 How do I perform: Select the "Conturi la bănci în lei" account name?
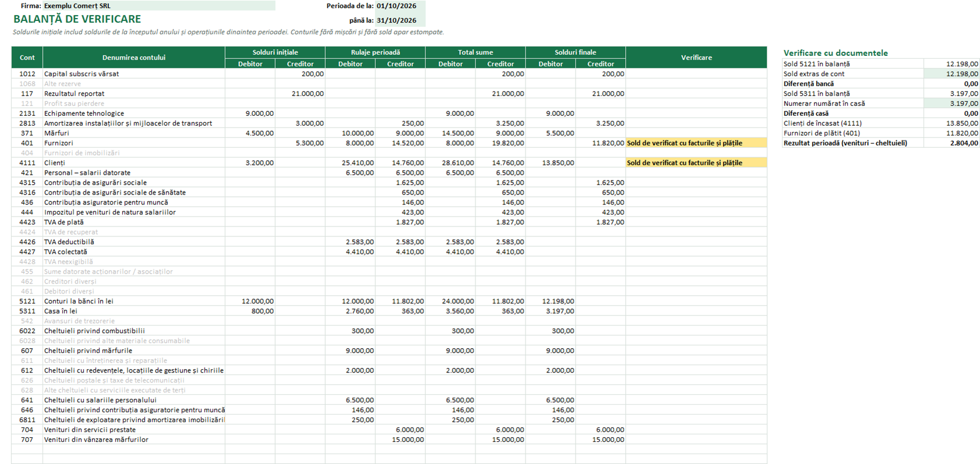[x=79, y=302]
